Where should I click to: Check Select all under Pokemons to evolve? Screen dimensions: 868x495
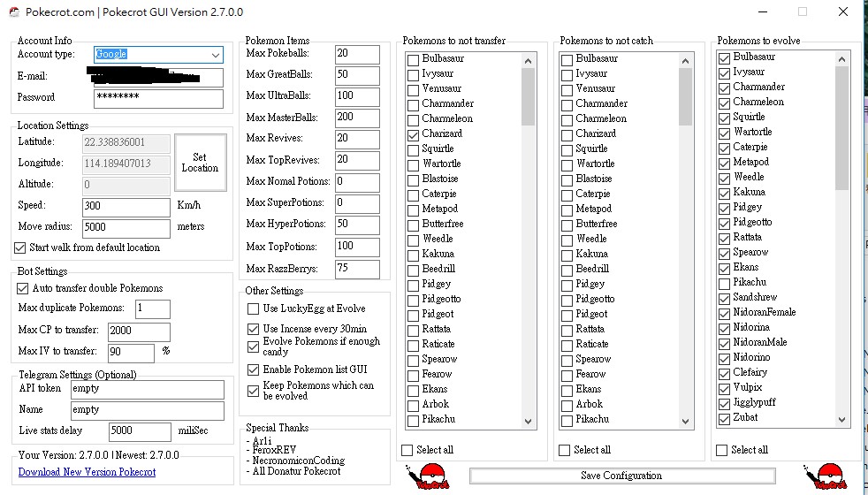click(x=721, y=450)
